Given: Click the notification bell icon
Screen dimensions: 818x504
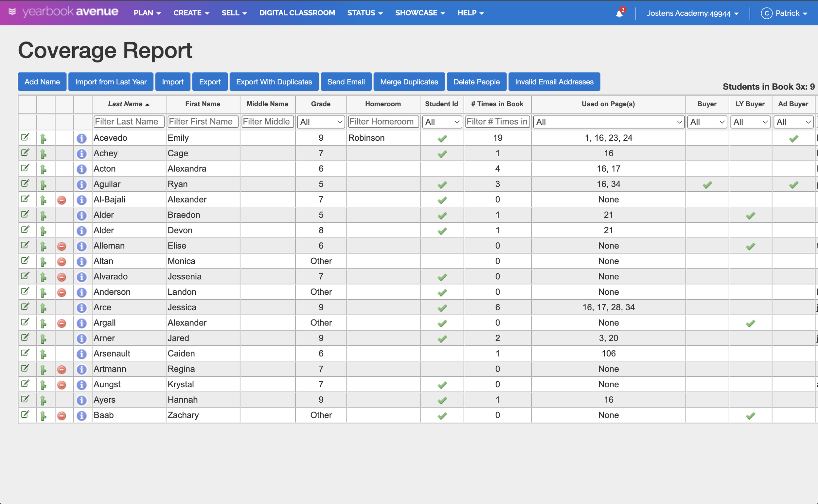Looking at the screenshot, I should click(x=619, y=13).
